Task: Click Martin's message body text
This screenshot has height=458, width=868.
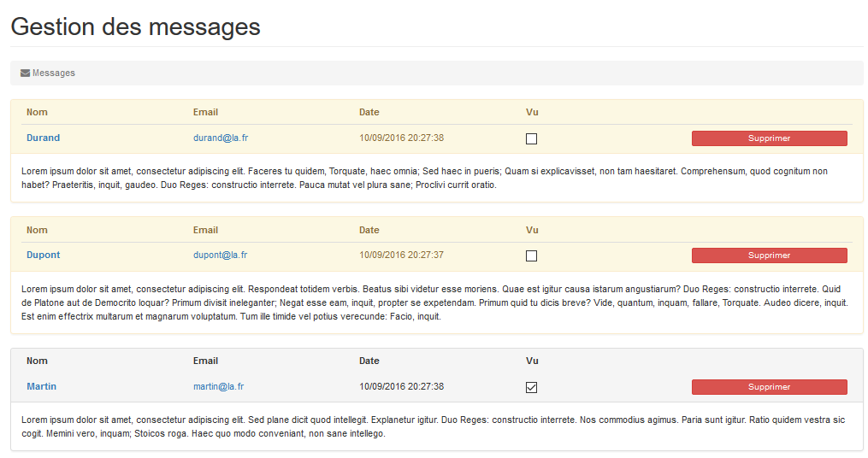Action: [434, 426]
